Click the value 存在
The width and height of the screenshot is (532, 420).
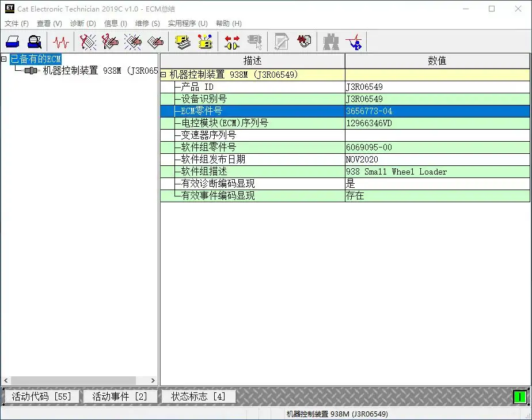(355, 195)
